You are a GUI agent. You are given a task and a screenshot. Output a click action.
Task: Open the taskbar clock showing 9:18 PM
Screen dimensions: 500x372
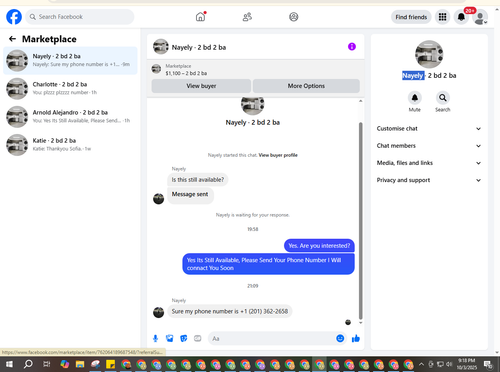[467, 364]
